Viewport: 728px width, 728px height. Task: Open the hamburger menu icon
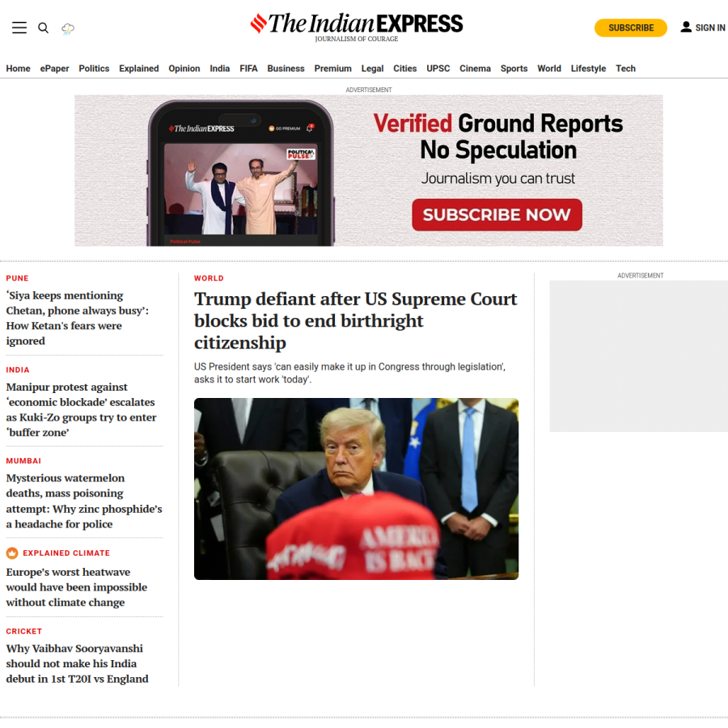[19, 28]
